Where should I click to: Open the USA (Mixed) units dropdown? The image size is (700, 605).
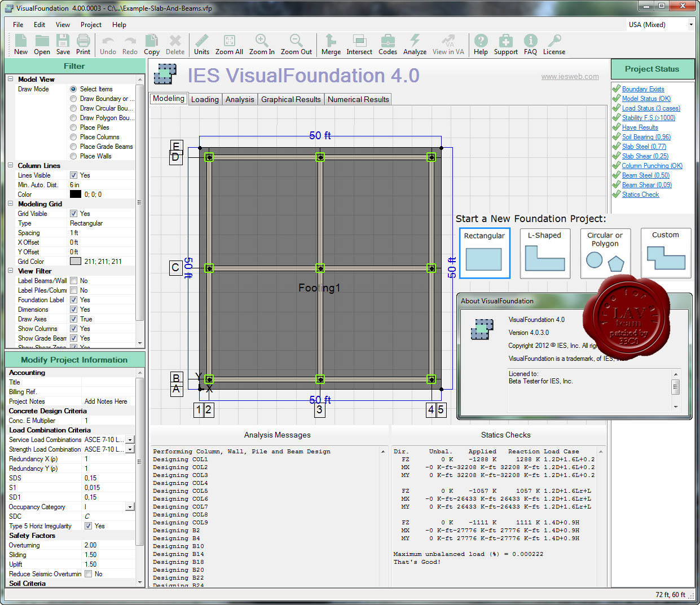point(691,25)
